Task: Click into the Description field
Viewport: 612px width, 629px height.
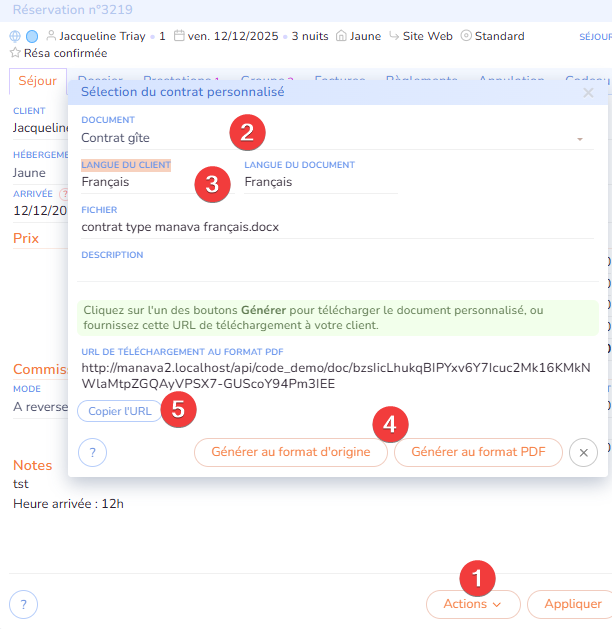Action: (x=336, y=270)
